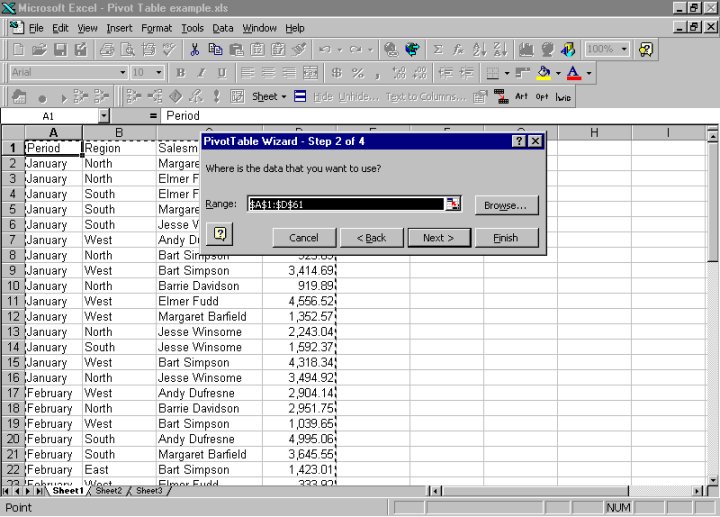Image resolution: width=720 pixels, height=517 pixels.
Task: Select the Format Painter brush icon
Action: (299, 49)
